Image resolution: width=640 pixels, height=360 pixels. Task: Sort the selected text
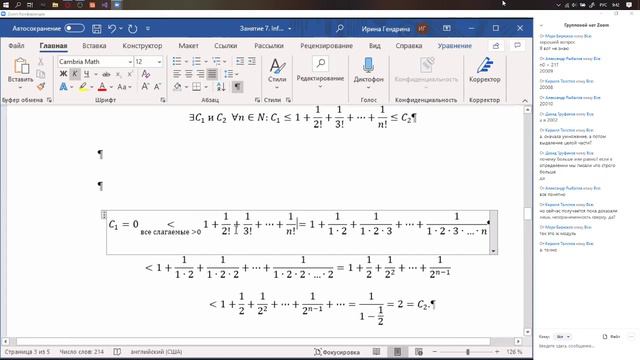point(221,87)
